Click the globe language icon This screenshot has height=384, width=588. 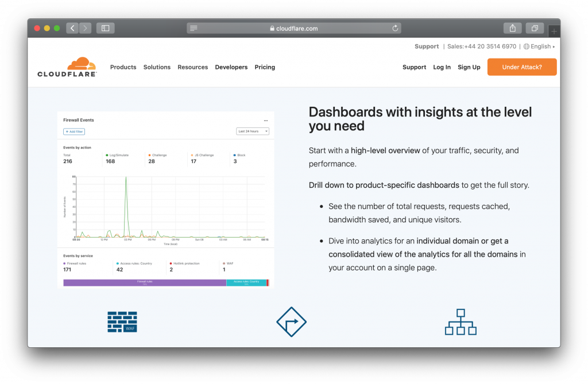pos(527,46)
